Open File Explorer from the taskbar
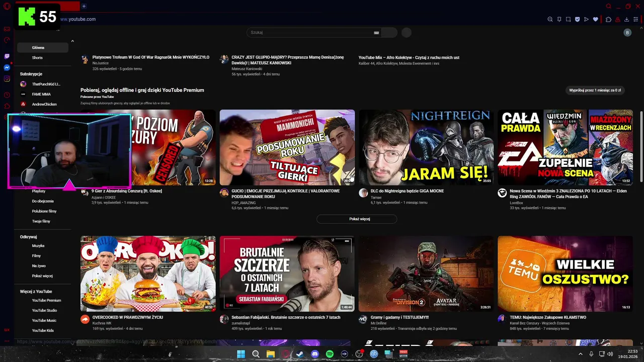This screenshot has width=644, height=362. tap(270, 354)
